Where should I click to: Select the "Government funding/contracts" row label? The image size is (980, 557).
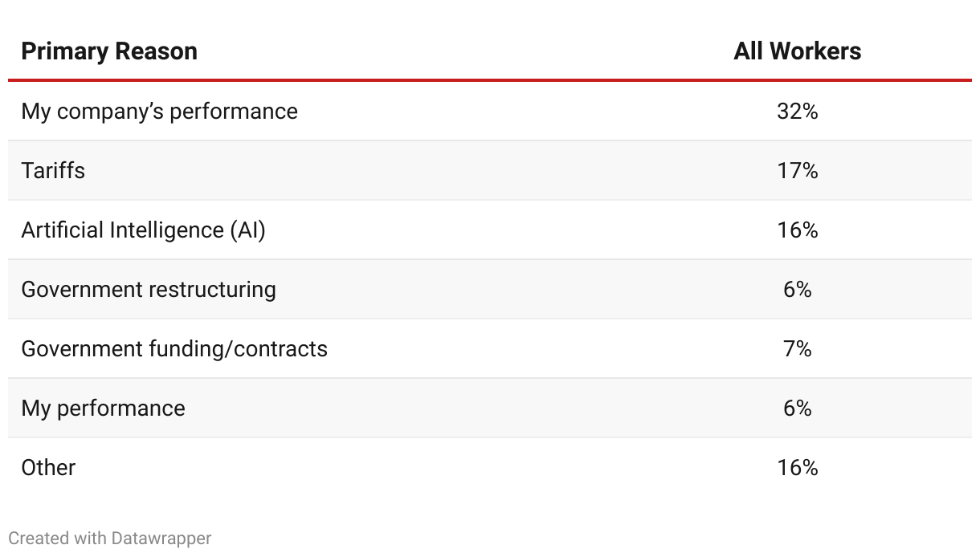[x=174, y=348]
